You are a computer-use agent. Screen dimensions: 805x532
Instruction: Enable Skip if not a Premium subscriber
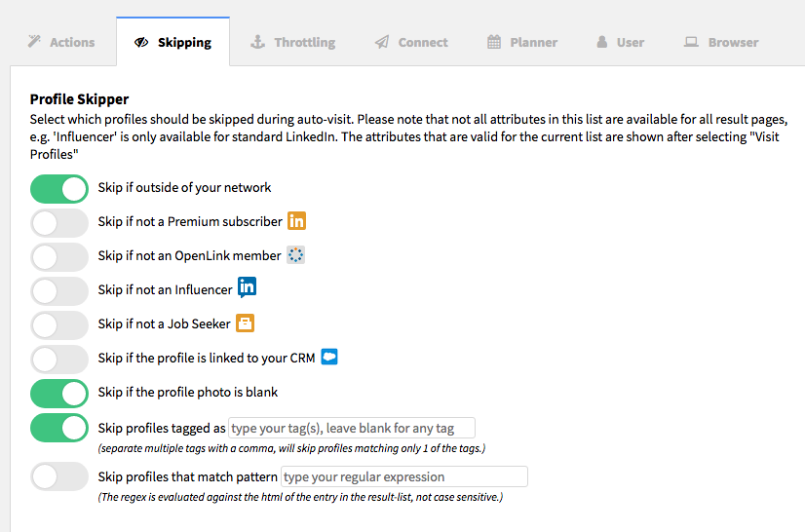point(59,223)
